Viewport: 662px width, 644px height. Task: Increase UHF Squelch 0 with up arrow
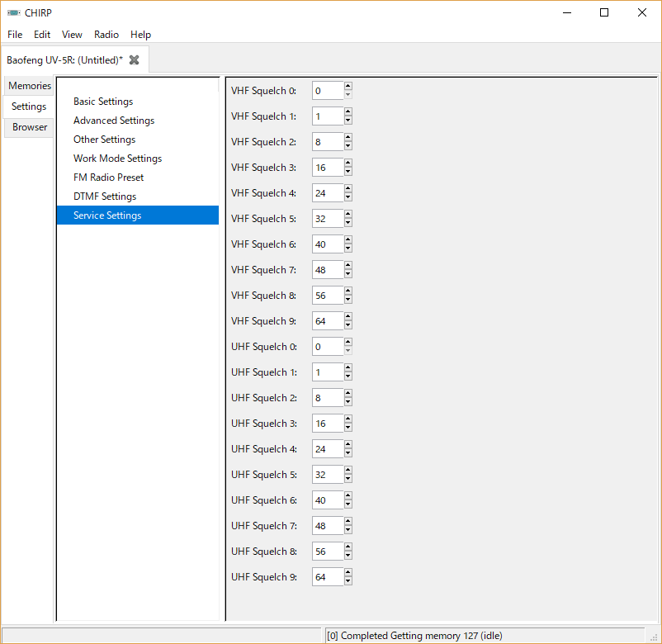348,342
